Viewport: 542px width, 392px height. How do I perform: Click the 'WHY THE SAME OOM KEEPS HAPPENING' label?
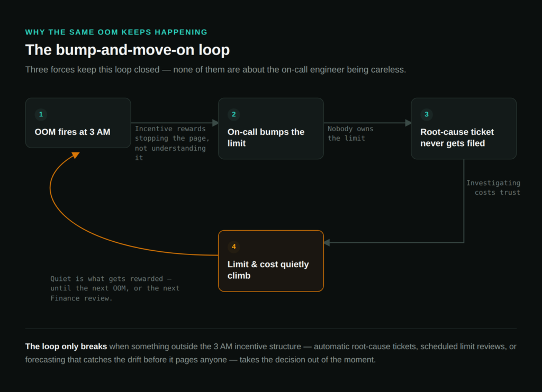click(x=116, y=32)
